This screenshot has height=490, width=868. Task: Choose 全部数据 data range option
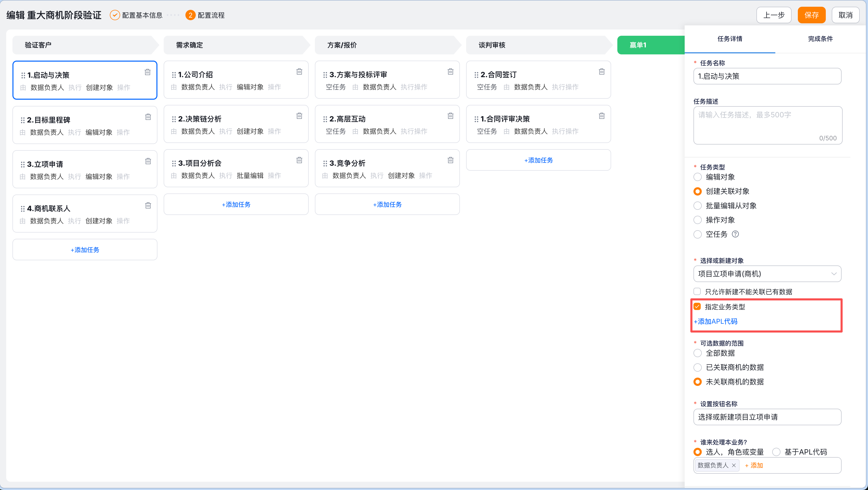[x=698, y=353]
